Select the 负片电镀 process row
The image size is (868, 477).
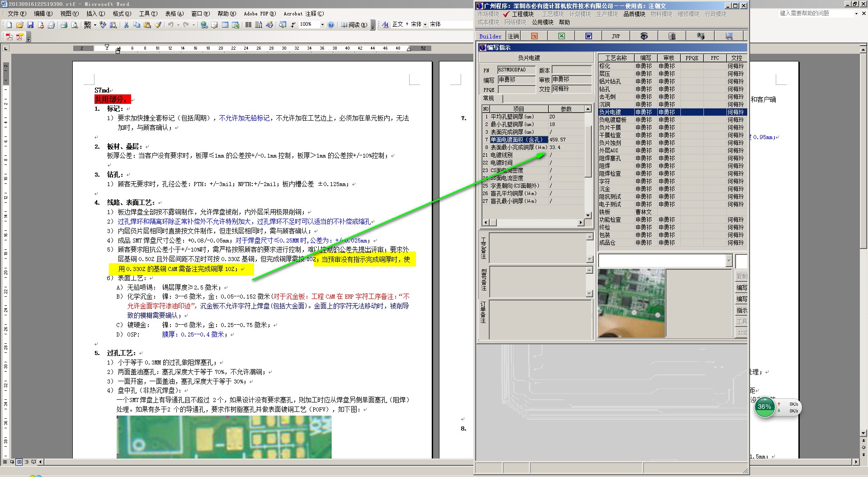(672, 112)
